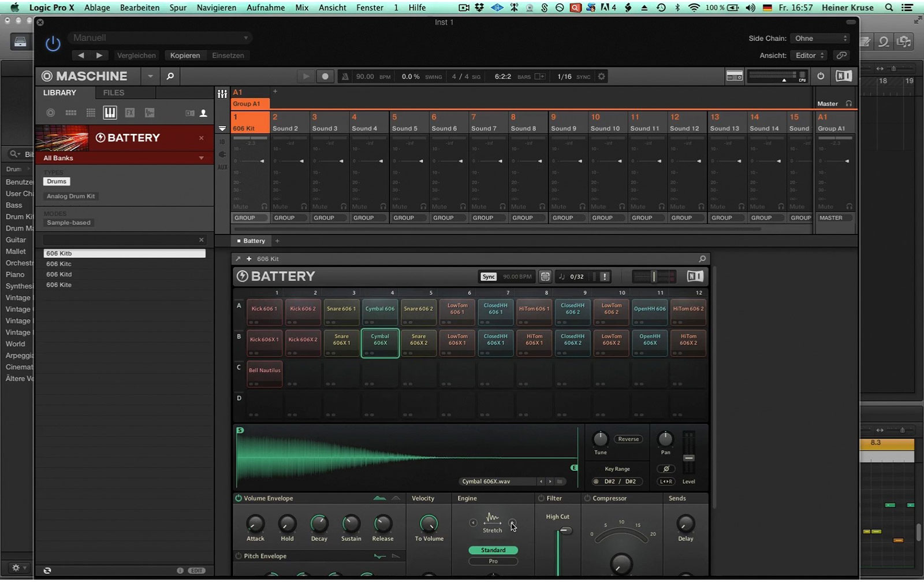924x582 pixels.
Task: Start playback in the Maschine transport
Action: point(306,76)
